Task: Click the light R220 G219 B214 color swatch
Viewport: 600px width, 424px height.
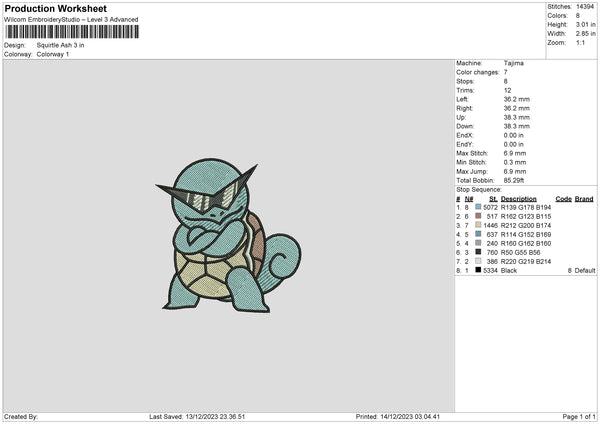Action: click(479, 261)
